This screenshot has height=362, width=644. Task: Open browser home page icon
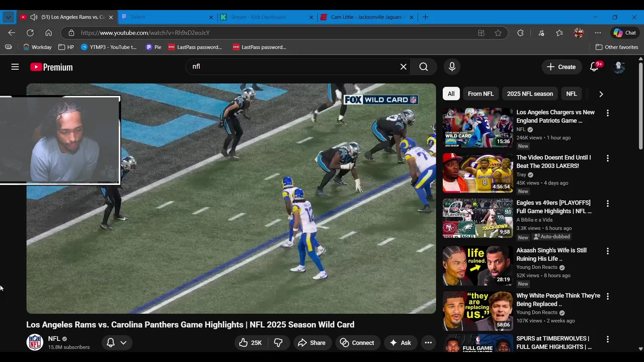pyautogui.click(x=49, y=33)
